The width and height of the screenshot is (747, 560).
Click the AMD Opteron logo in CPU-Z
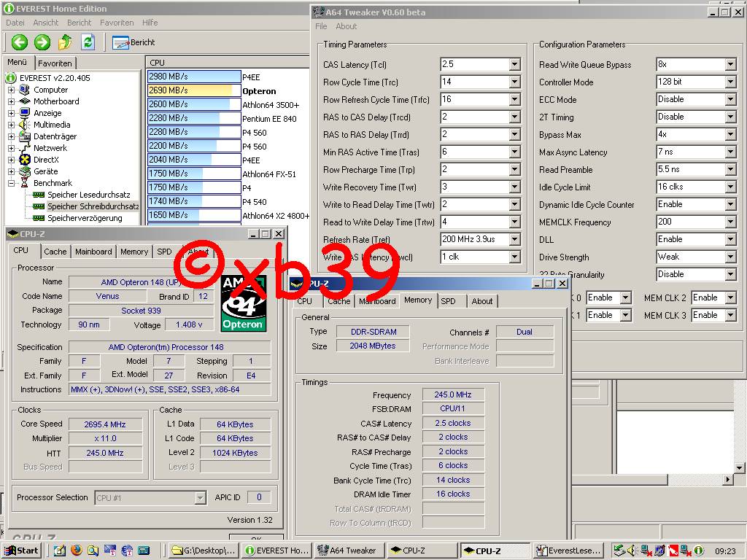click(243, 304)
